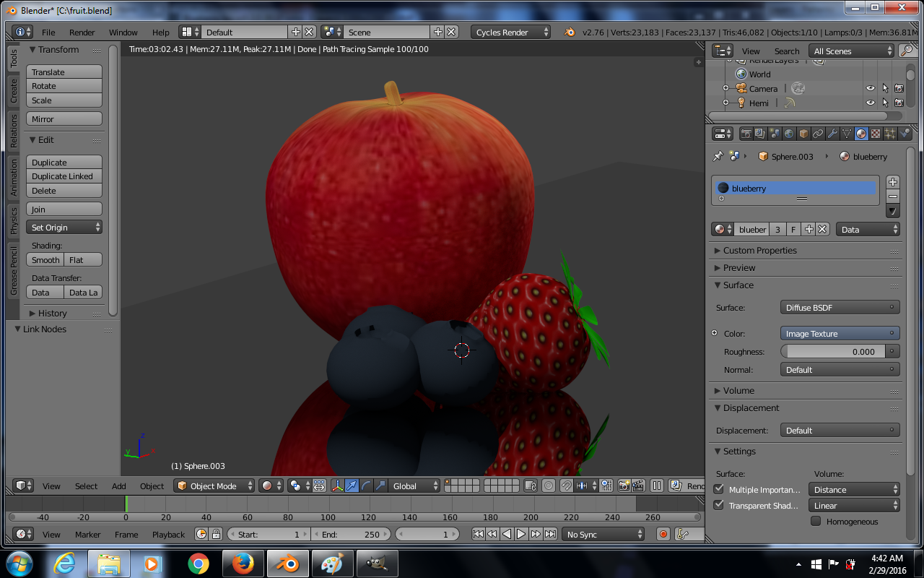Add a new material slot

pos(893,182)
